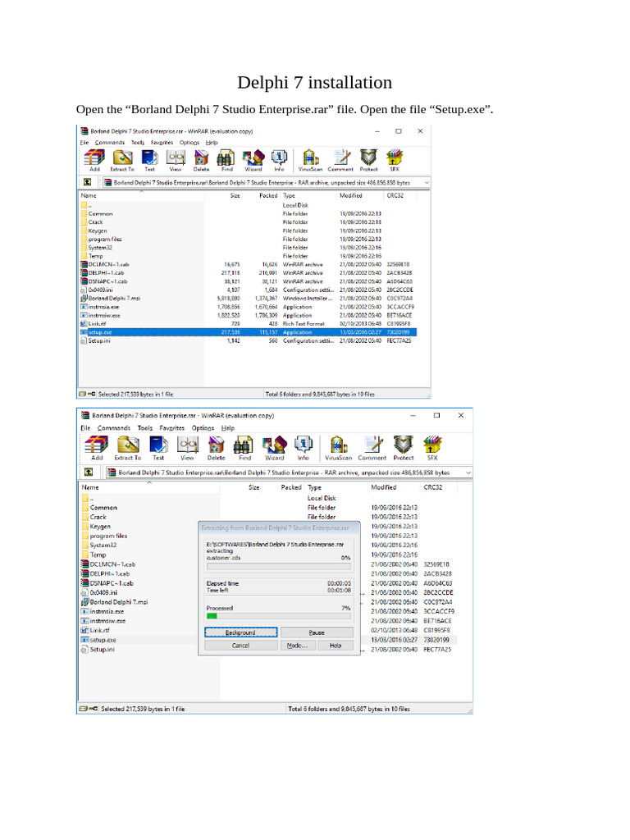Click Wizard icon in upper WinRAR window

pos(253,160)
